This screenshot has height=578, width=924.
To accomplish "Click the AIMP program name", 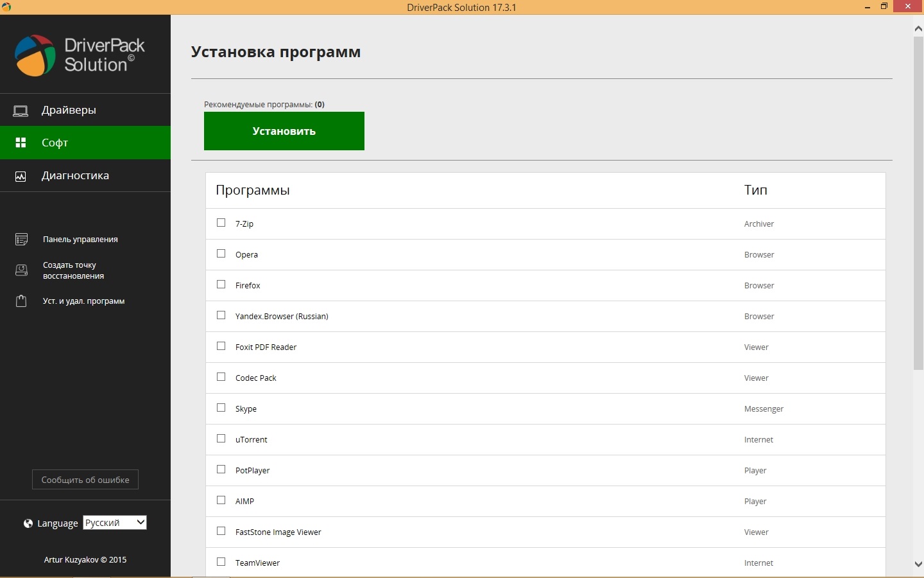I will (x=244, y=502).
